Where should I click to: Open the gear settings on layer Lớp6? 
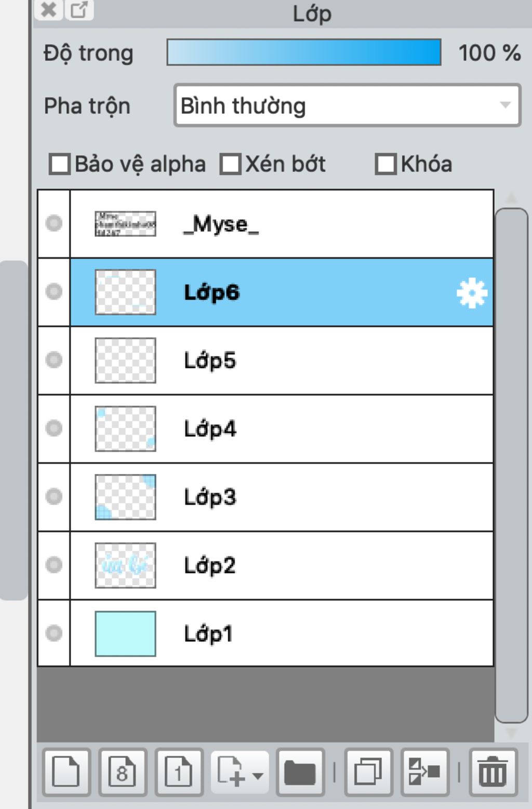471,293
